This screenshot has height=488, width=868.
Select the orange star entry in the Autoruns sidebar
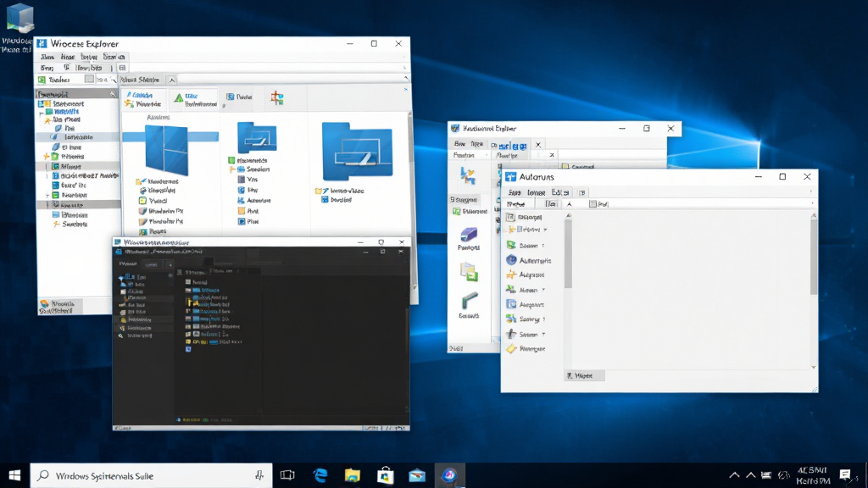tap(526, 274)
